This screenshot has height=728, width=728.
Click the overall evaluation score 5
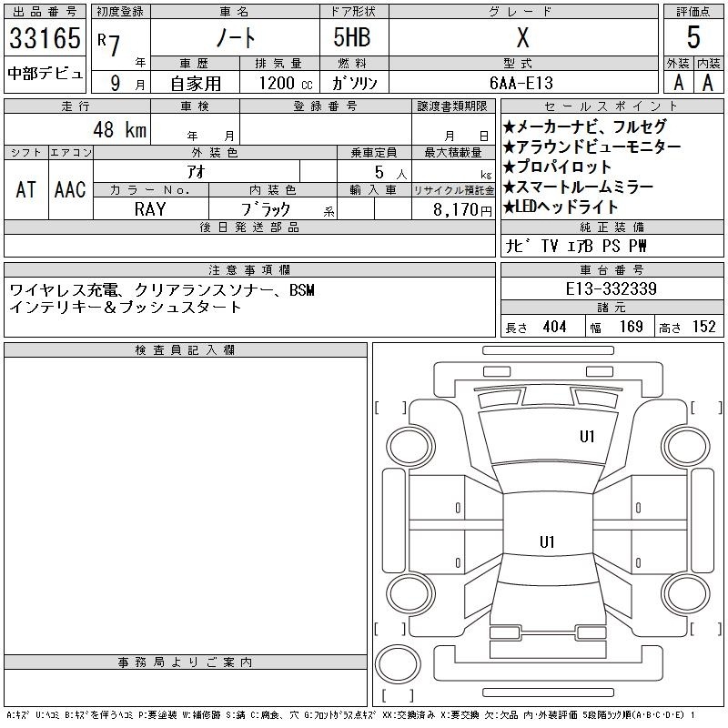(693, 37)
